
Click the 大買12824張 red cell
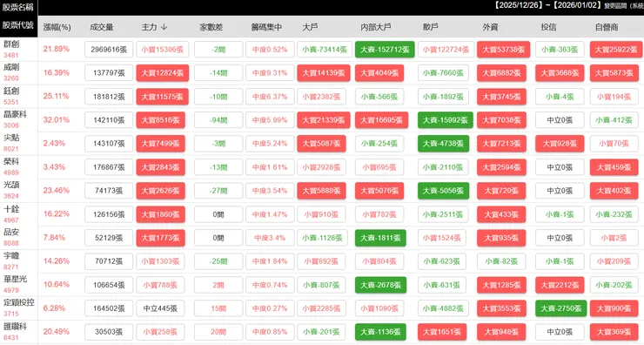(162, 73)
